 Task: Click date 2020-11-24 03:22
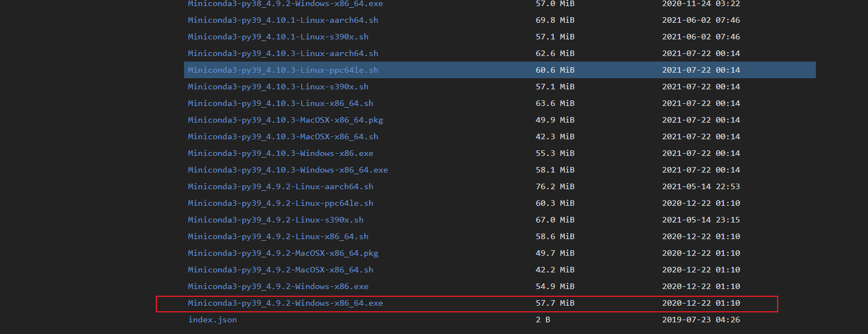[x=701, y=3]
